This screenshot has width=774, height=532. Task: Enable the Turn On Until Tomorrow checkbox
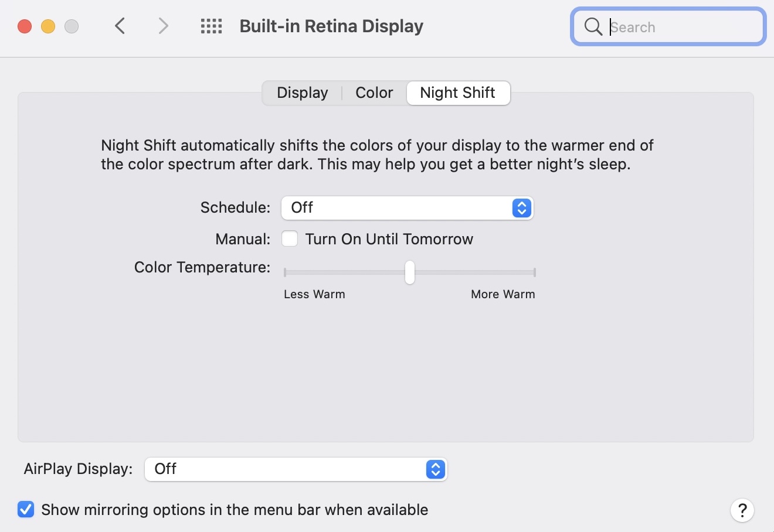point(290,239)
